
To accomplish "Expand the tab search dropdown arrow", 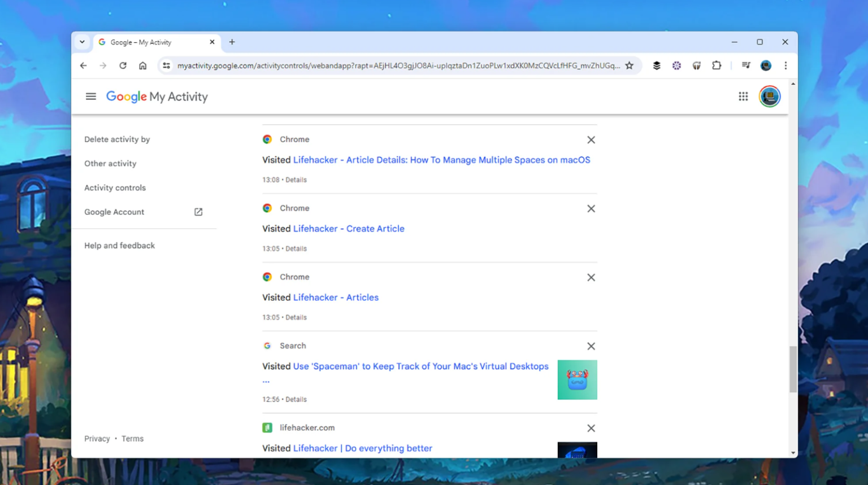I will (82, 42).
